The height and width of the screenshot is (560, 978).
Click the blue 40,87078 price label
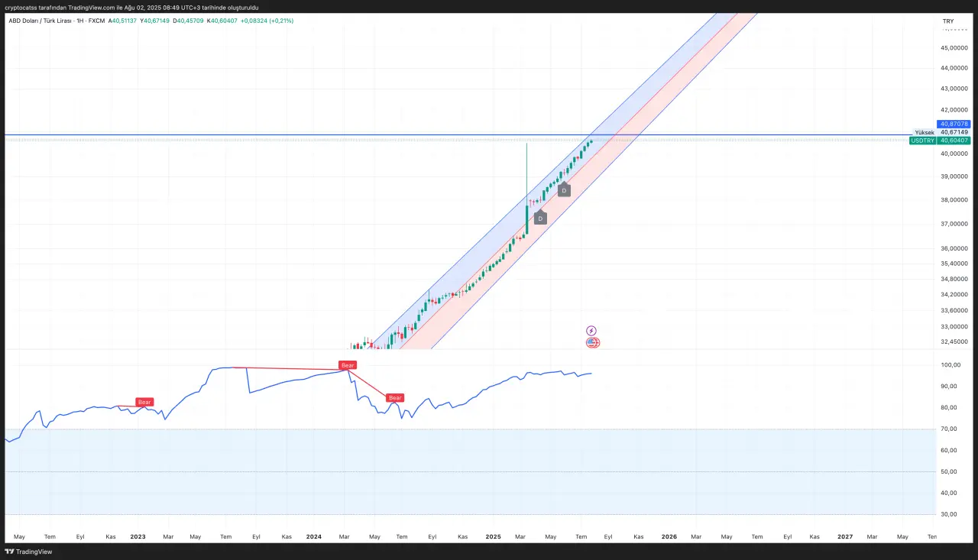[x=954, y=124]
